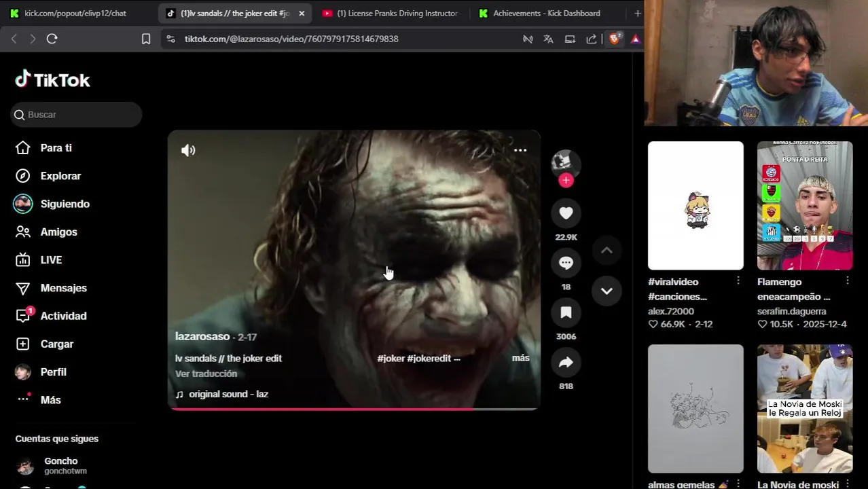
Task: Switch to Achievements - Kick Dashboard tab
Action: point(547,13)
